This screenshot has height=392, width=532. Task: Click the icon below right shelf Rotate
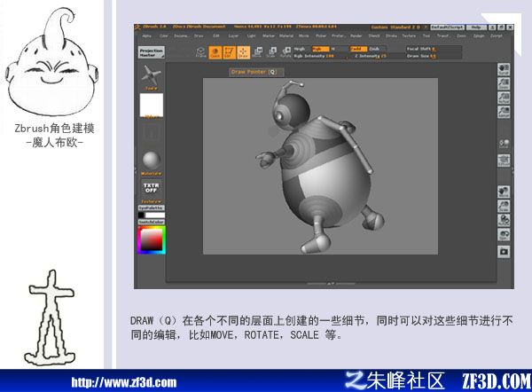coord(504,234)
